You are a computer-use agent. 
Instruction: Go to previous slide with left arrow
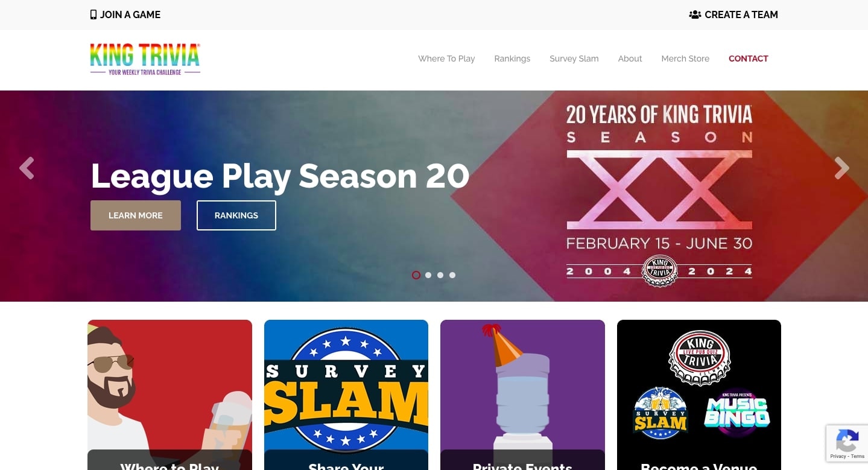(27, 168)
